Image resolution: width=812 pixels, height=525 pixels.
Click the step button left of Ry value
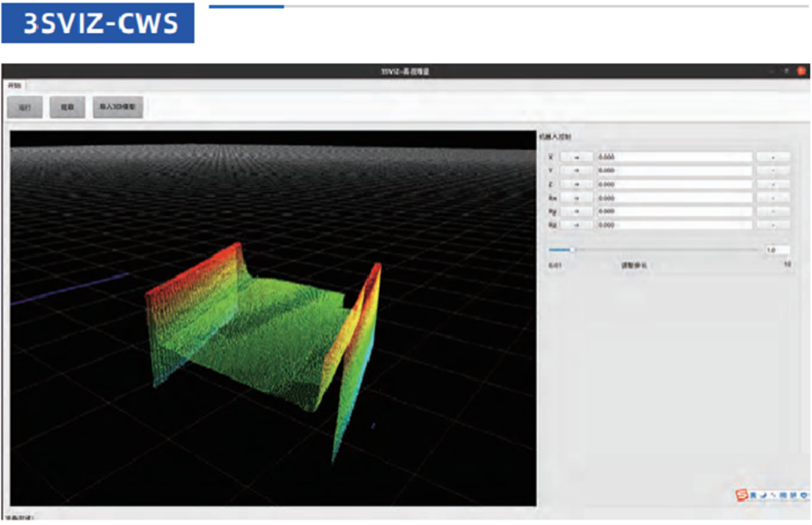pos(576,211)
